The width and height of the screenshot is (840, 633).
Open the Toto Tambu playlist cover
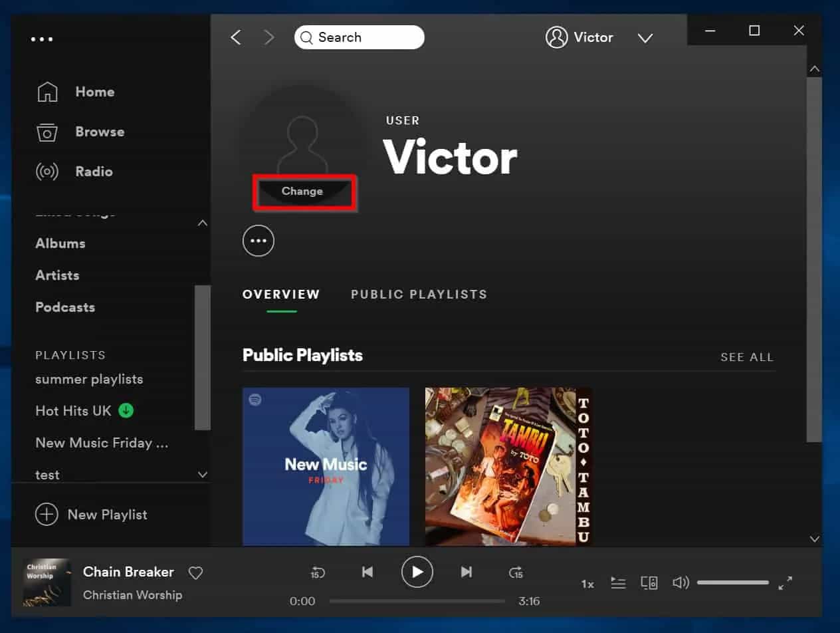508,466
